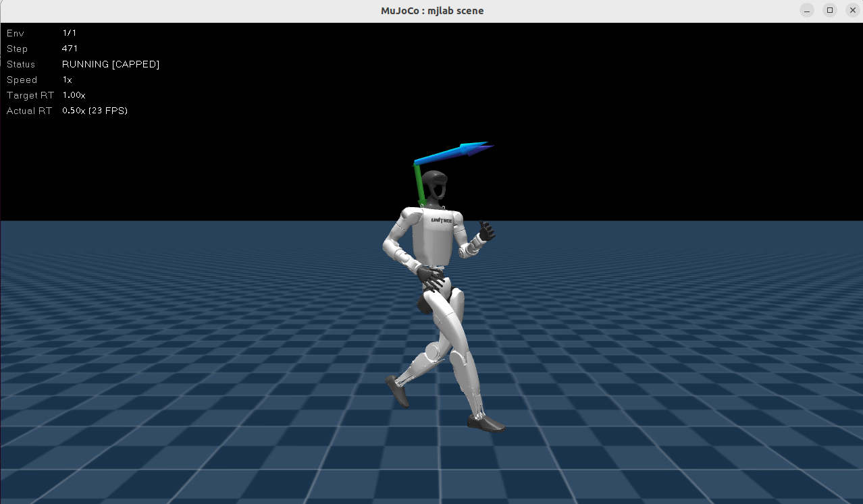Click the "Env" label in the overlay
This screenshot has height=504, width=863.
[x=15, y=33]
